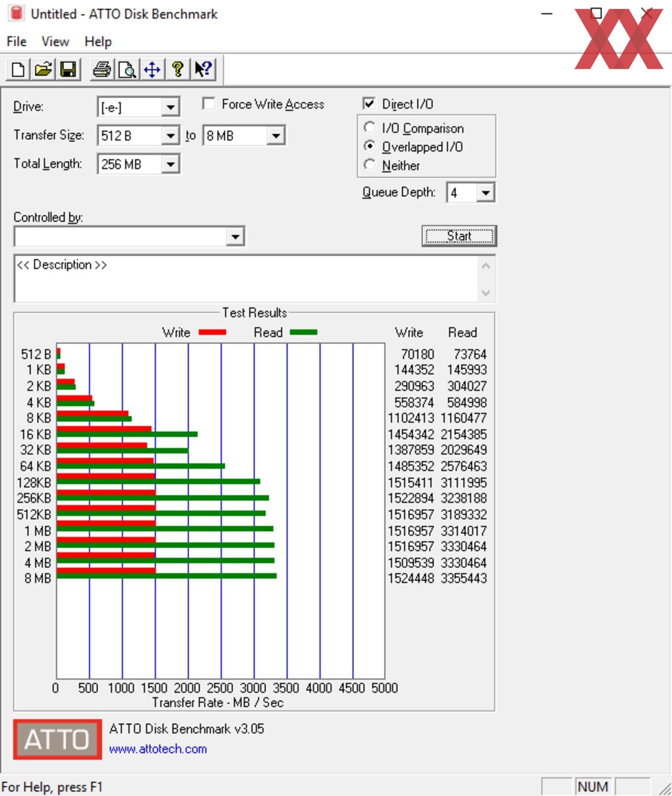Click the write value 70180
The width and height of the screenshot is (672, 796).
coord(417,354)
